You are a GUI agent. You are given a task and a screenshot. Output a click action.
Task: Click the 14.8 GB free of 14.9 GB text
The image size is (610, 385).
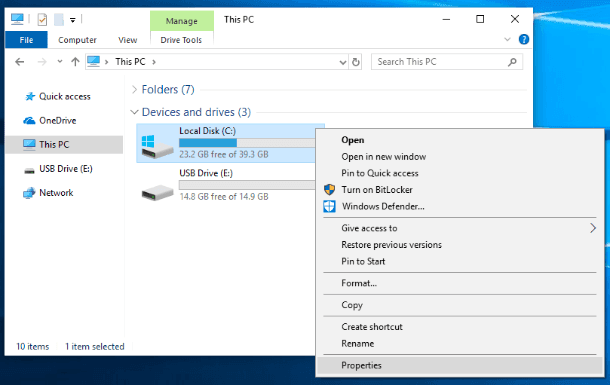[224, 197]
